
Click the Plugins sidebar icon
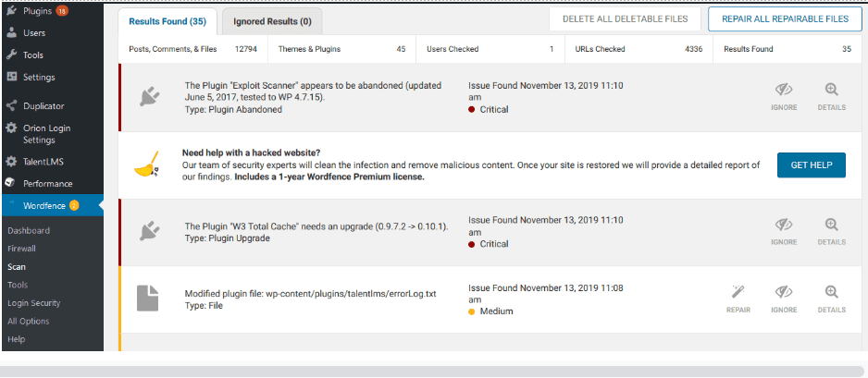(x=11, y=10)
